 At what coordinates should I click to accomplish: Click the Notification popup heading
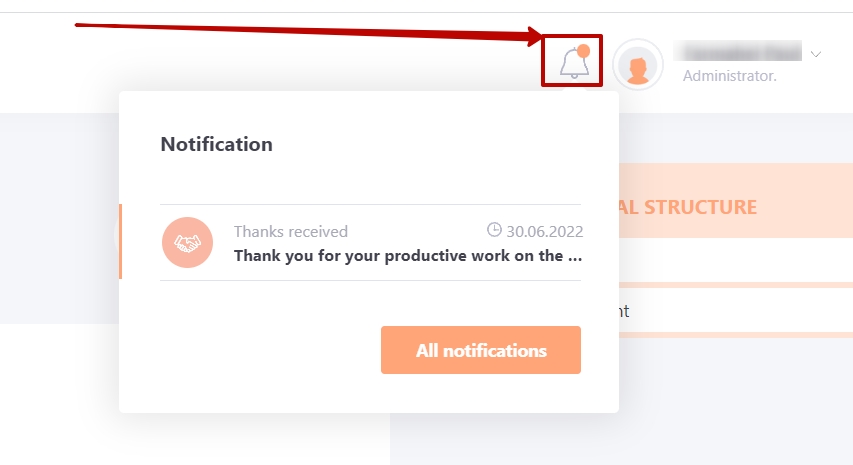click(217, 144)
